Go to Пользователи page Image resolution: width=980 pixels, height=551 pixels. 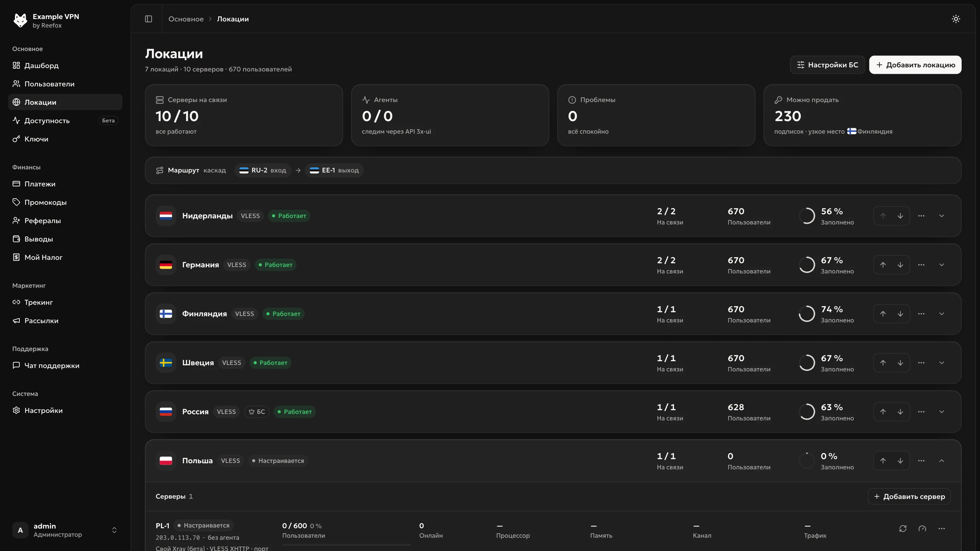pyautogui.click(x=65, y=84)
